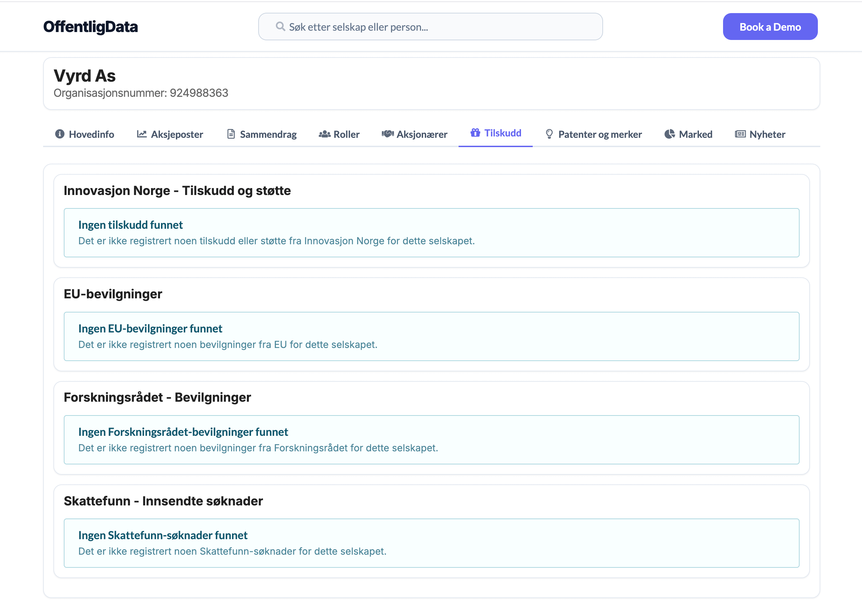Click the Roller people group icon
Screen dimensions: 862x616
pyautogui.click(x=324, y=134)
